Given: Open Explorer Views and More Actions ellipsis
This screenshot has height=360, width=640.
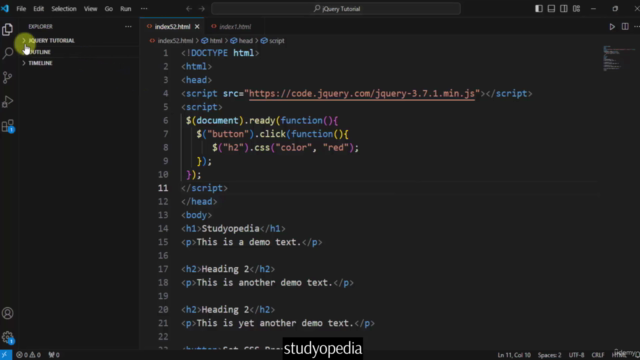Looking at the screenshot, I should [128, 27].
